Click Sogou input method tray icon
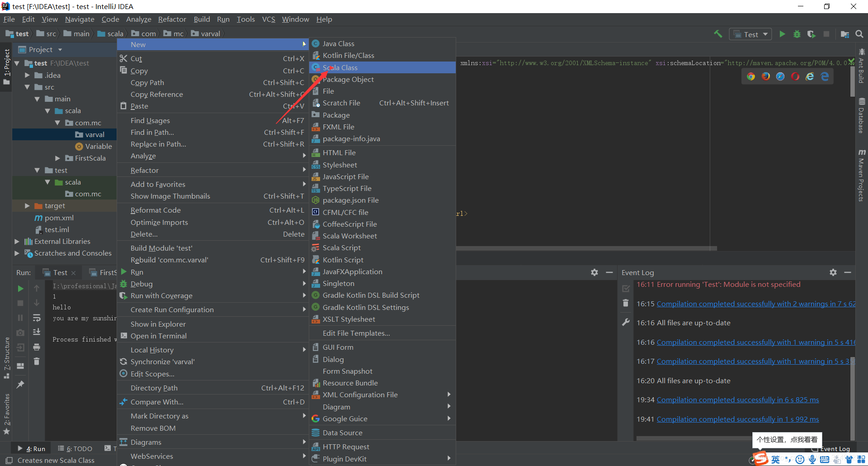 point(760,458)
